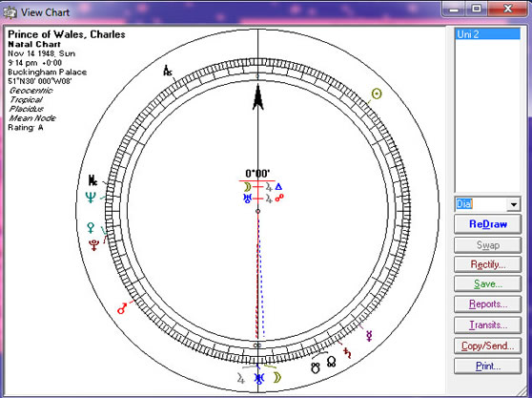The width and height of the screenshot is (532, 398).
Task: Click the Sun glyph on the dial
Action: [377, 94]
